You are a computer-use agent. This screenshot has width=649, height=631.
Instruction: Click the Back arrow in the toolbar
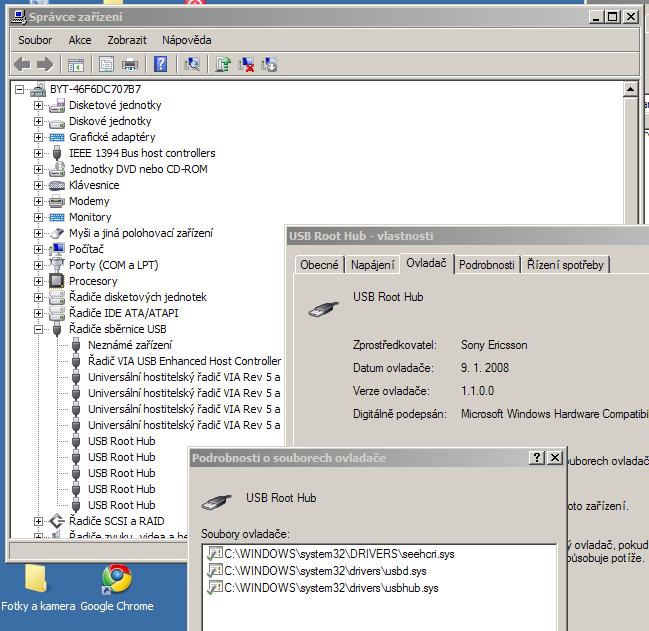click(22, 64)
